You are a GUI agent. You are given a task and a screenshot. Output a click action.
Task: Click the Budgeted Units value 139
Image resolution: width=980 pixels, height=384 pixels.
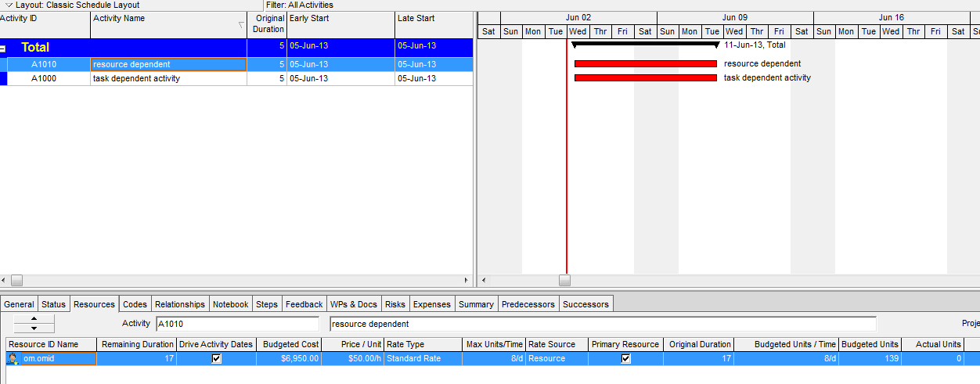[x=870, y=359]
